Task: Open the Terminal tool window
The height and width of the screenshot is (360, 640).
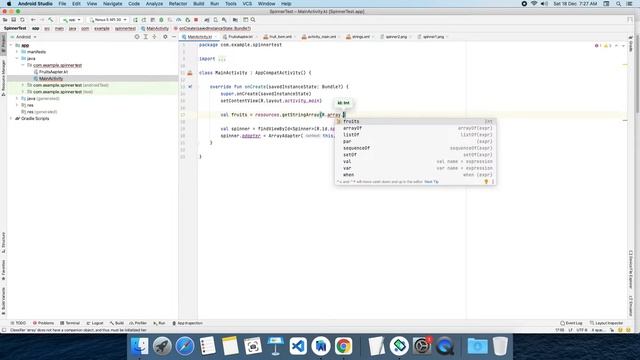Action: (70, 323)
